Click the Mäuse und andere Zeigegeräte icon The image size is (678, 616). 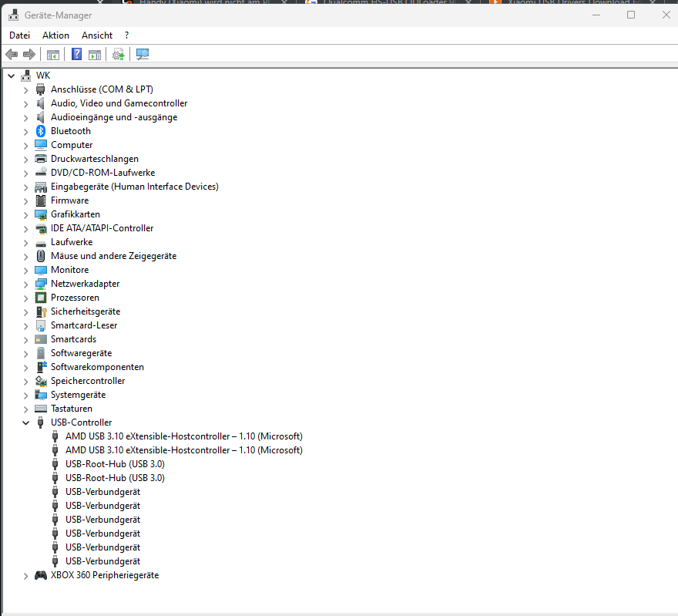point(41,256)
